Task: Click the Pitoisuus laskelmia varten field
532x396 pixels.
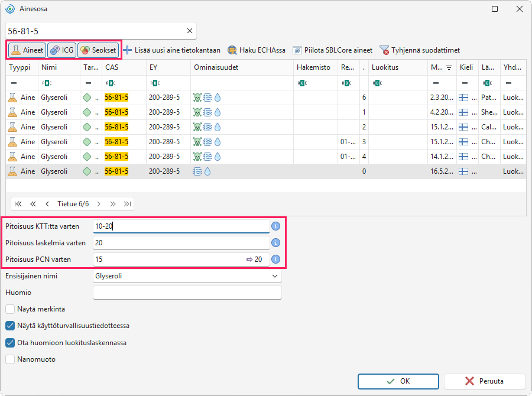Action: coord(181,242)
